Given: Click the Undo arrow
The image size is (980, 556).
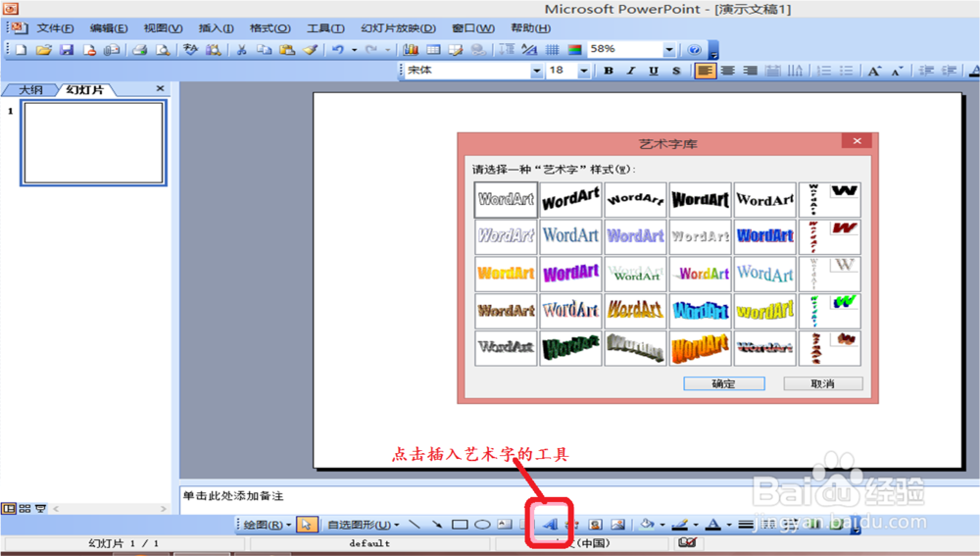Looking at the screenshot, I should (338, 49).
